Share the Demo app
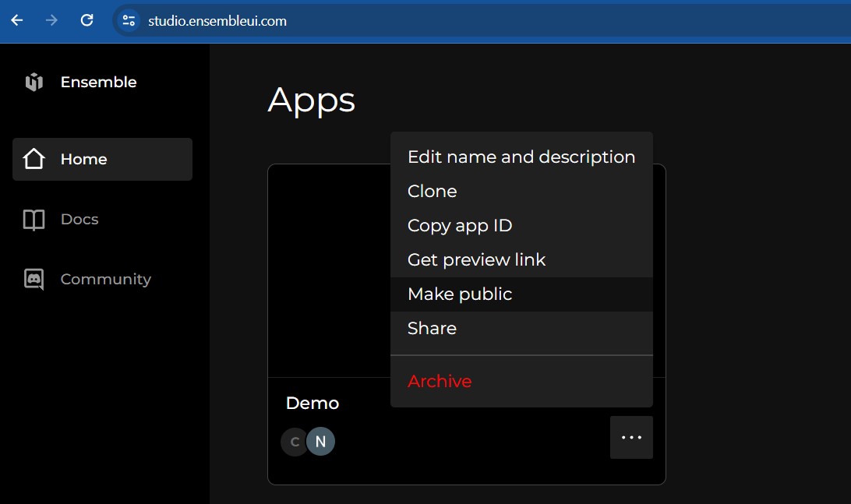 432,328
